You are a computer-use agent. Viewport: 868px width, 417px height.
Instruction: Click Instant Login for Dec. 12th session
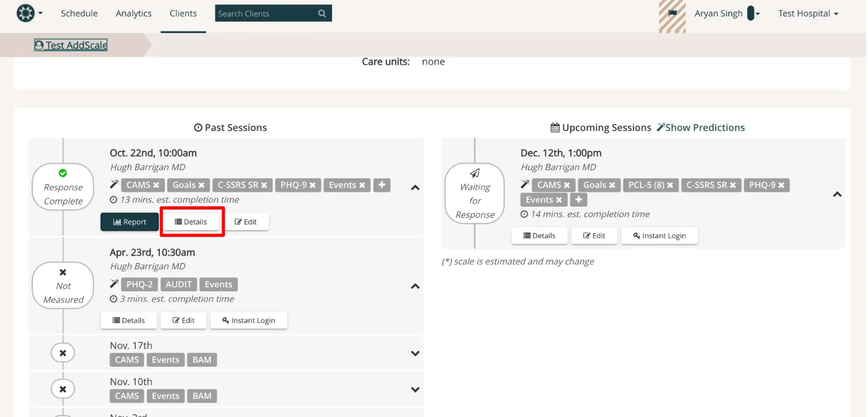[x=660, y=236]
